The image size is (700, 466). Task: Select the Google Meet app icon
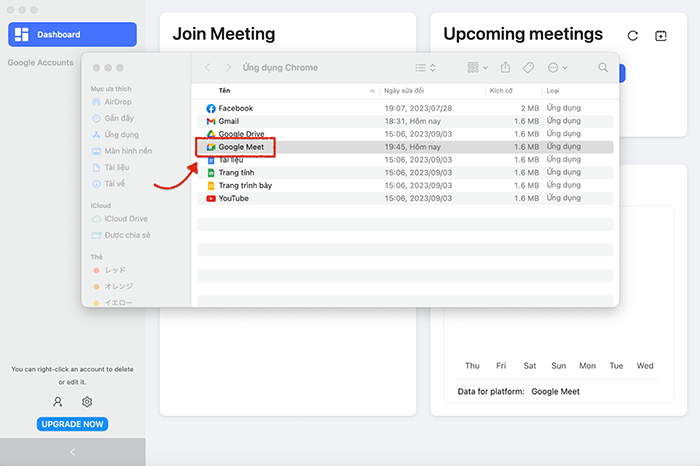pos(211,147)
